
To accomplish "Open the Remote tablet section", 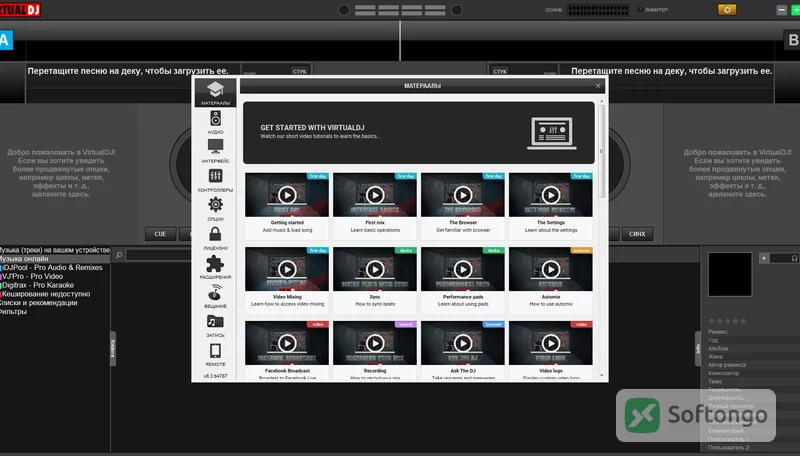I will (215, 354).
